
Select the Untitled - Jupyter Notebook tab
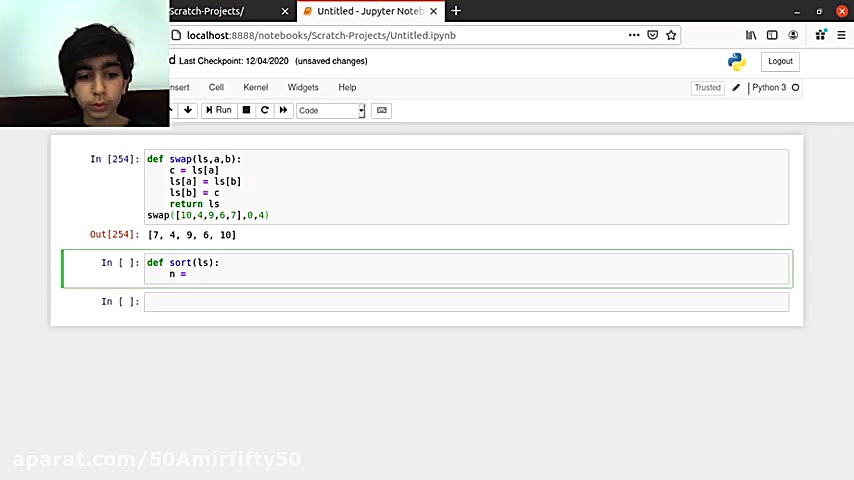[x=365, y=11]
